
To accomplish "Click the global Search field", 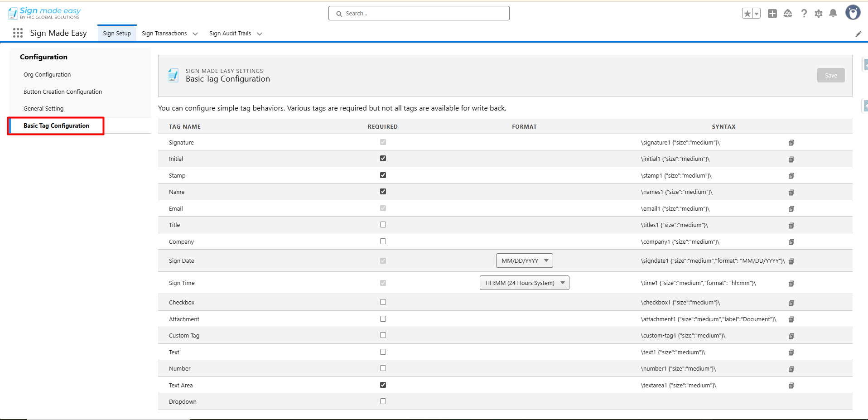I will 419,14.
